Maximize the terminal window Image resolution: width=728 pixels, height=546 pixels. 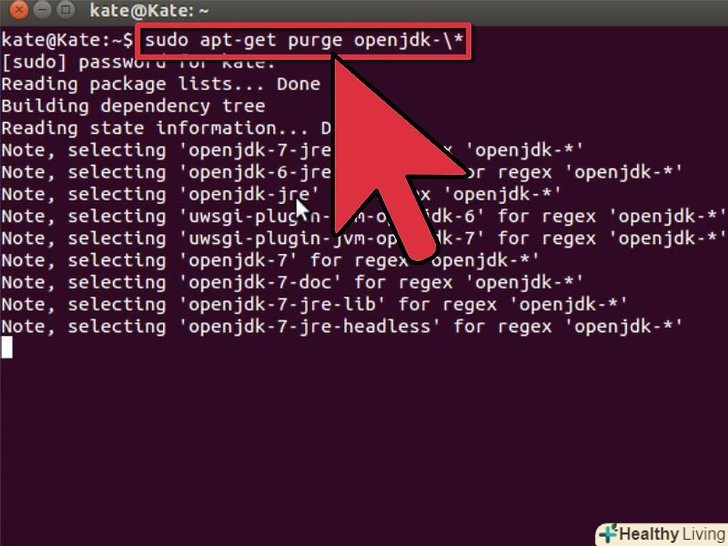tap(66, 8)
